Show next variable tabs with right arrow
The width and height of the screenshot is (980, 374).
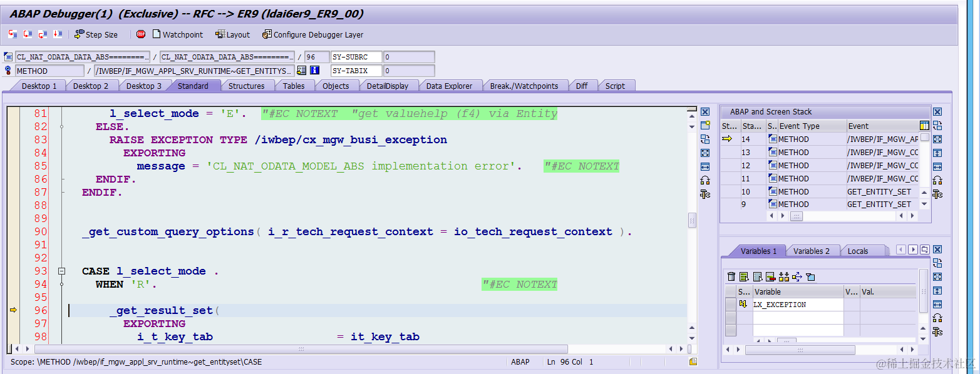912,250
